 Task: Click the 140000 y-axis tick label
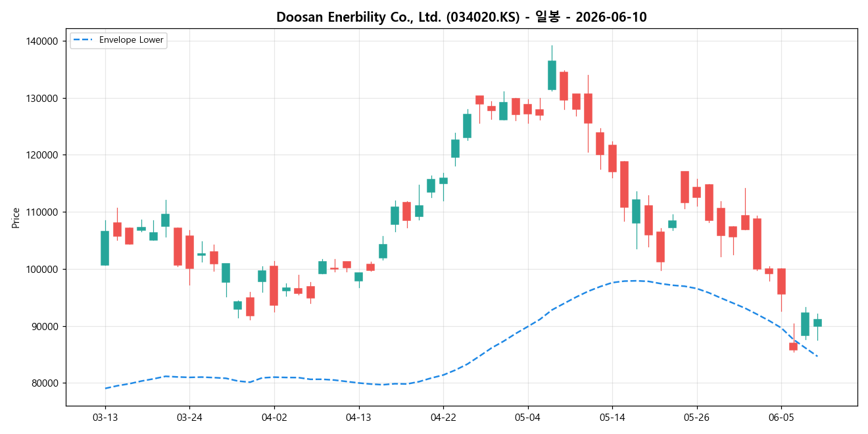[43, 41]
